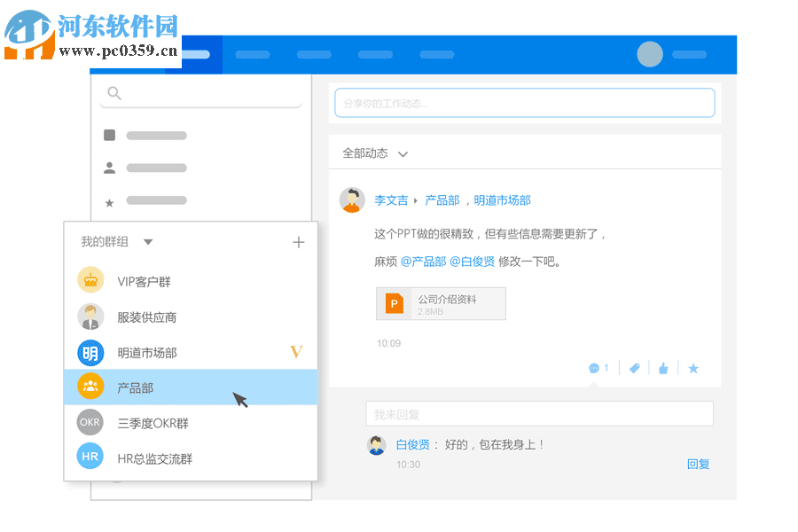
Task: Click the tag icon under the post
Action: pos(634,367)
